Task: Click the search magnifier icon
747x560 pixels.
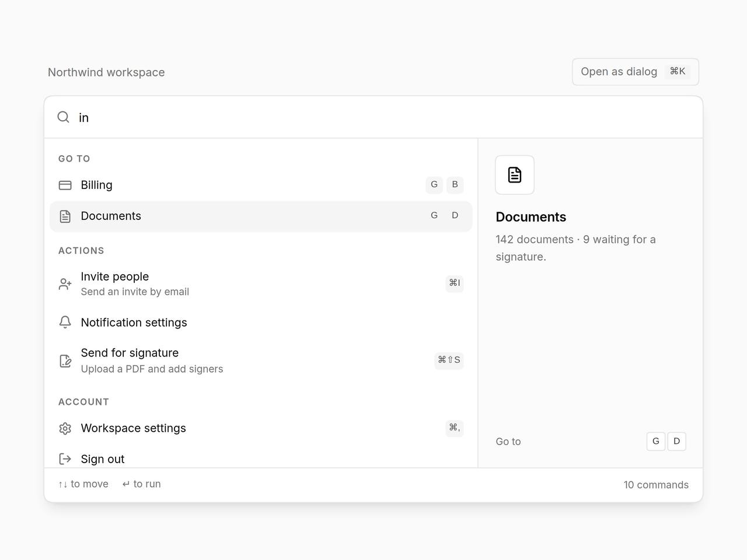Action: point(64,117)
